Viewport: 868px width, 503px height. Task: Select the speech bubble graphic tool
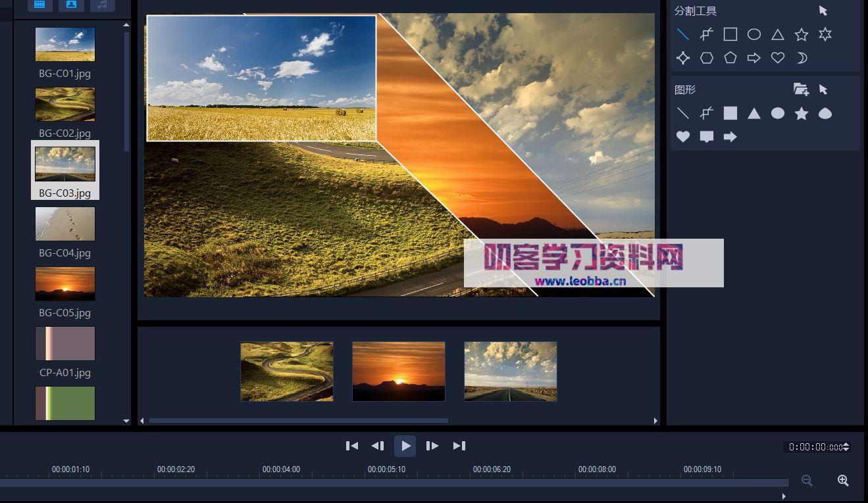707,137
